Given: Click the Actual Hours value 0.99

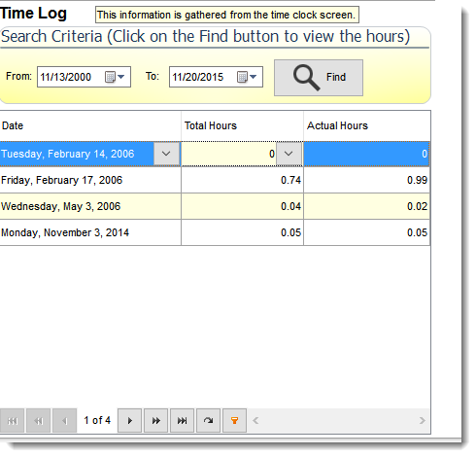Looking at the screenshot, I should point(417,180).
